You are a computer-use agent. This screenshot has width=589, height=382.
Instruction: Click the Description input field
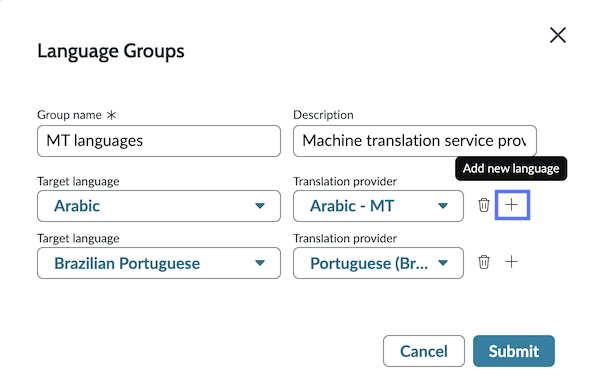click(415, 141)
